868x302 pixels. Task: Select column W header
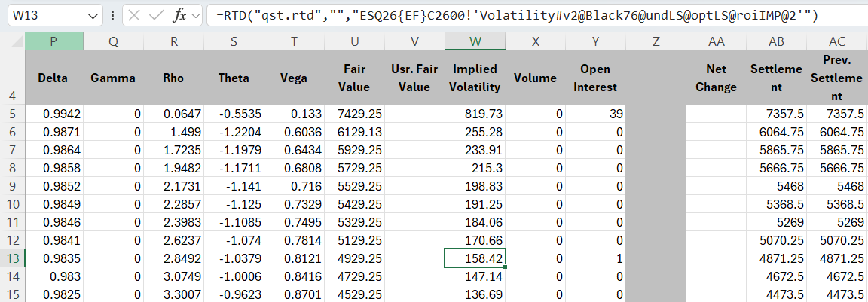click(475, 41)
